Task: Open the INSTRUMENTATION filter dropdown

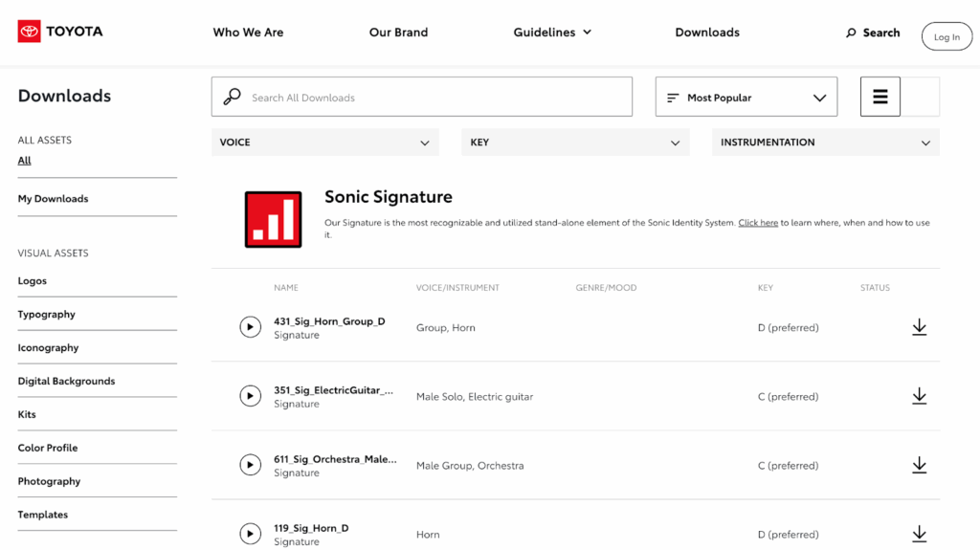Action: 825,143
